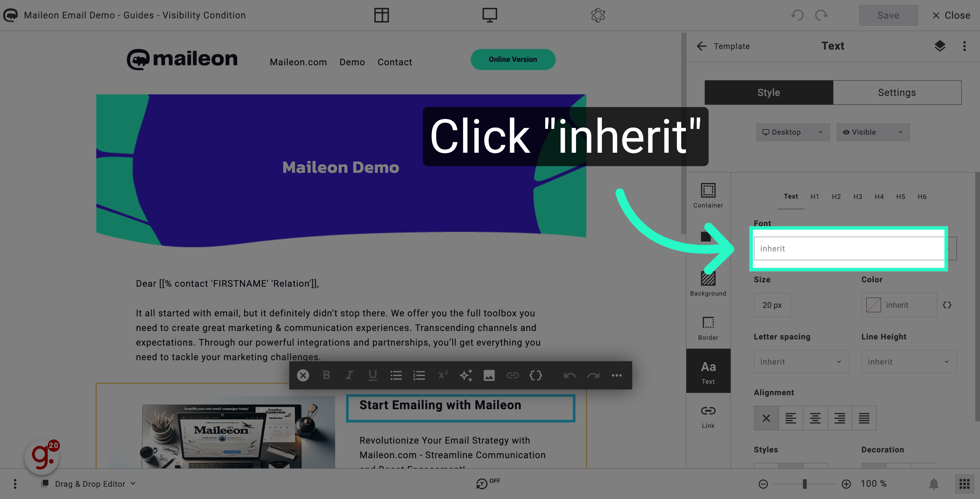The width and height of the screenshot is (980, 499).
Task: Insert numbered list from toolbar
Action: pos(419,376)
